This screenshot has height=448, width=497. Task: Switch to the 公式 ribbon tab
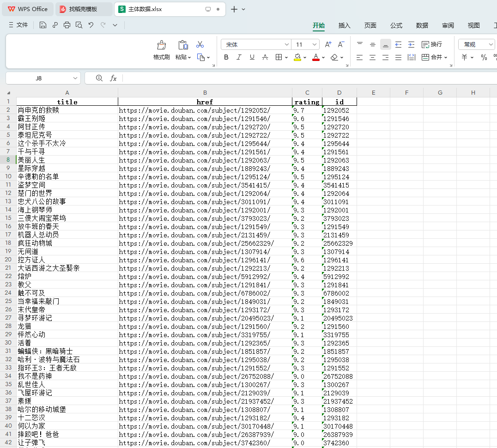396,25
